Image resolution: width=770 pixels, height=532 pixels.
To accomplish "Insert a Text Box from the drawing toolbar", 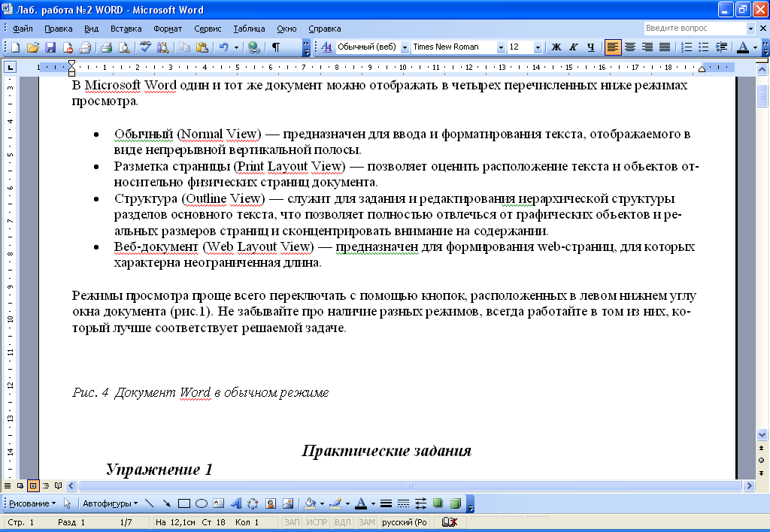I will [x=219, y=503].
